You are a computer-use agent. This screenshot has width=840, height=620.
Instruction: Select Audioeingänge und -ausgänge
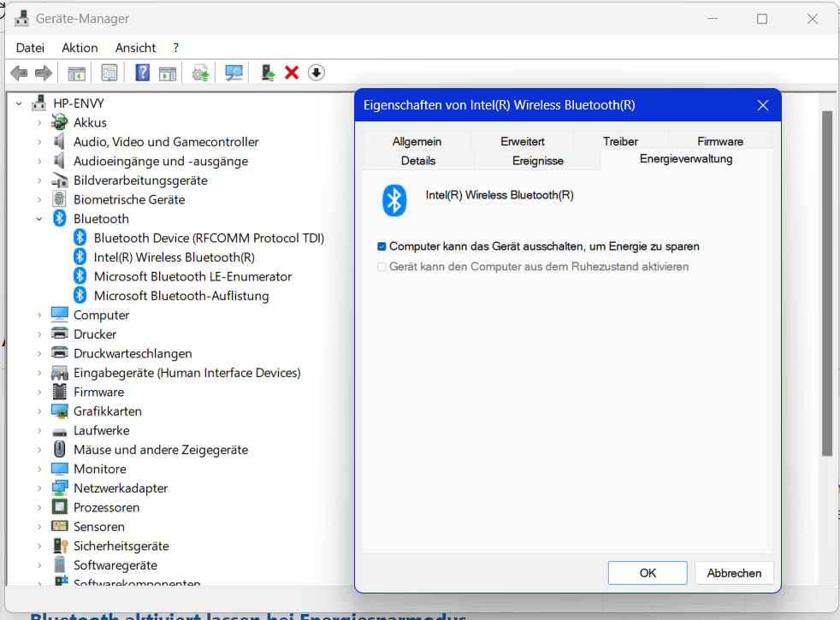coord(161,161)
